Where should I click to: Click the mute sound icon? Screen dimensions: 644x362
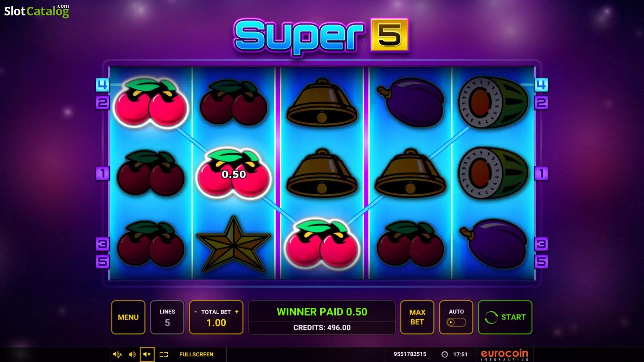147,354
